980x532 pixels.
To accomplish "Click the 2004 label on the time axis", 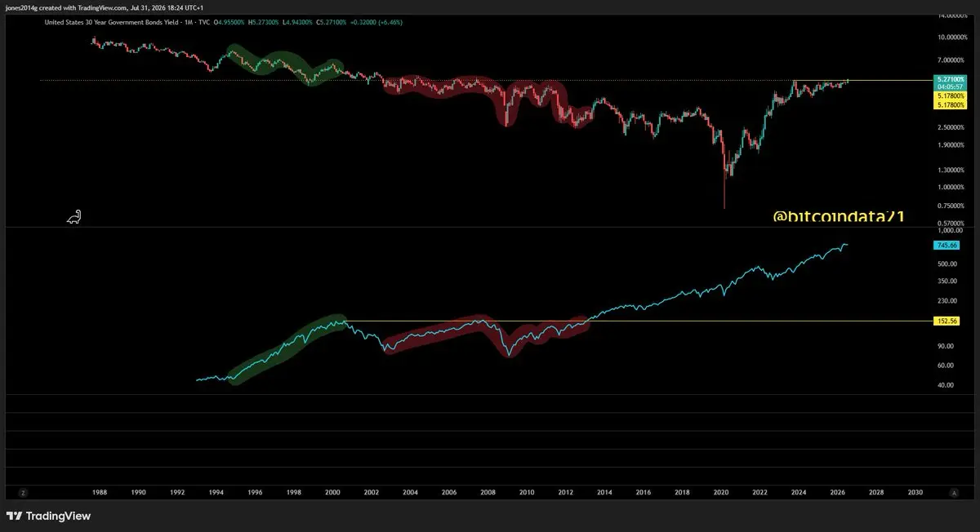I will click(x=410, y=493).
